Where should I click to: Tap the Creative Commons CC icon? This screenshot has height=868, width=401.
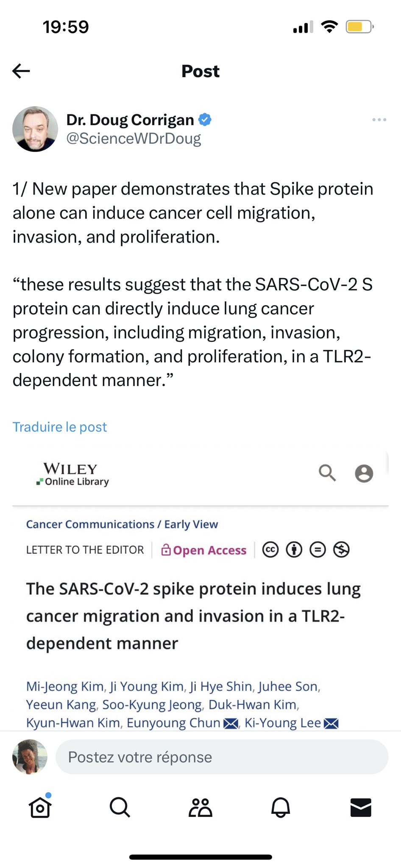[270, 550]
